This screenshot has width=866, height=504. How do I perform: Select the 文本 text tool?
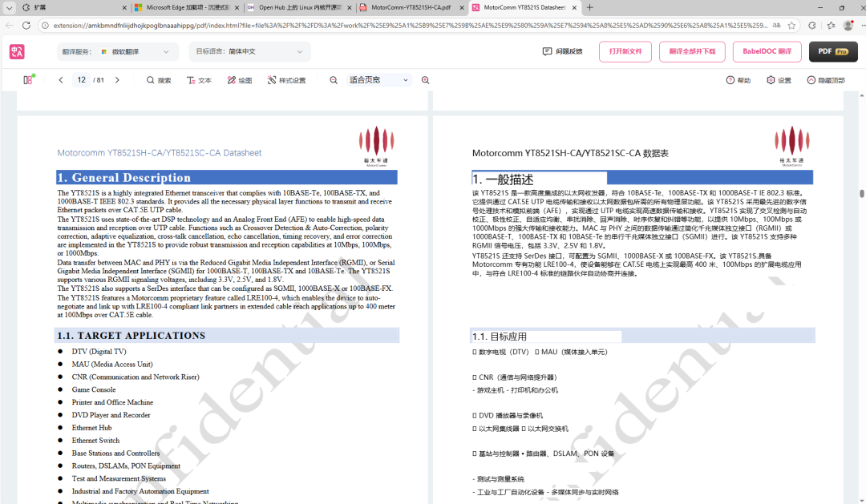[x=199, y=80]
